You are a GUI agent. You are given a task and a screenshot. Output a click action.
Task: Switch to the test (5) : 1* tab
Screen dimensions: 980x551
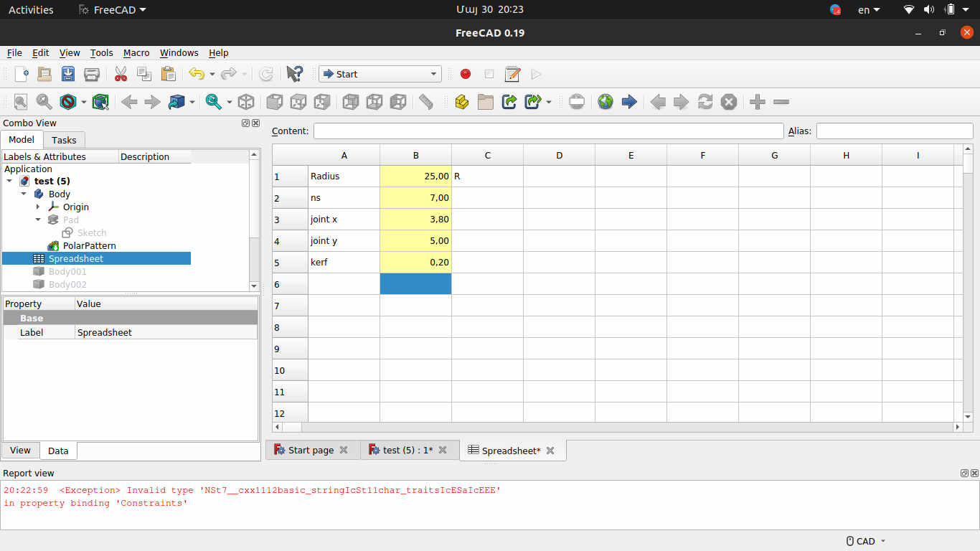407,450
